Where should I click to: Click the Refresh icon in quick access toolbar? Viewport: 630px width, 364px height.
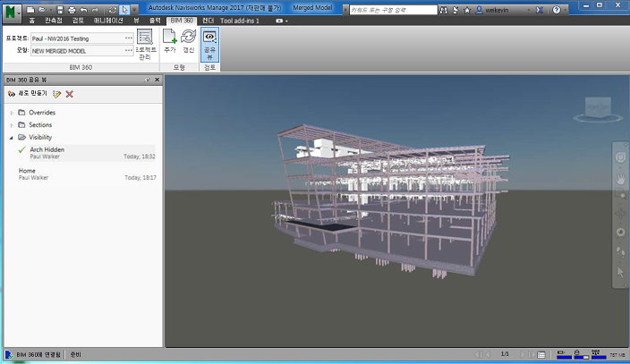coord(113,10)
